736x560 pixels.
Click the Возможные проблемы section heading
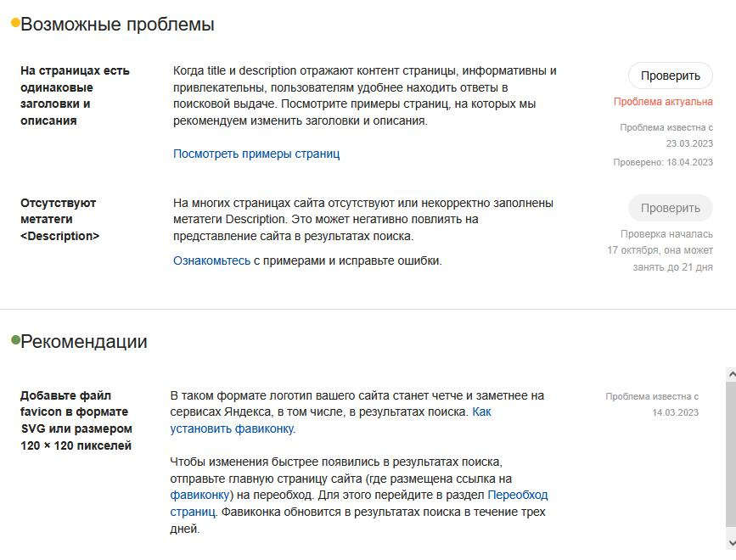pyautogui.click(x=117, y=25)
